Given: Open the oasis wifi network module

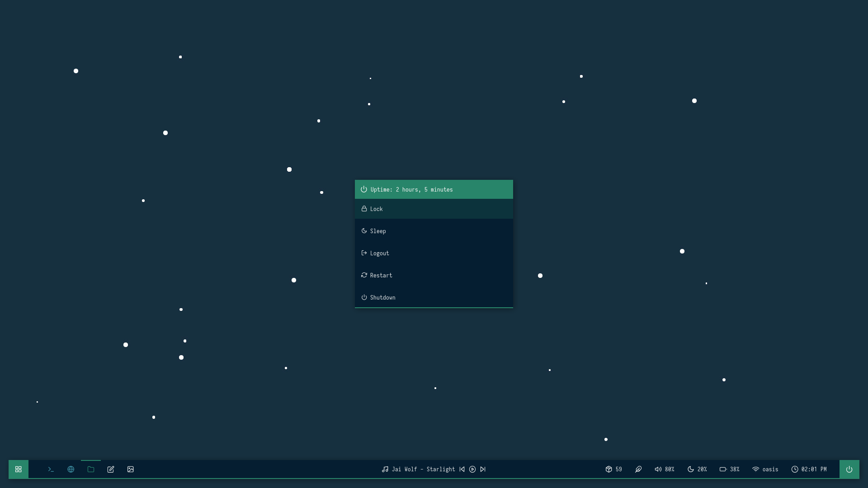Looking at the screenshot, I should click(765, 469).
